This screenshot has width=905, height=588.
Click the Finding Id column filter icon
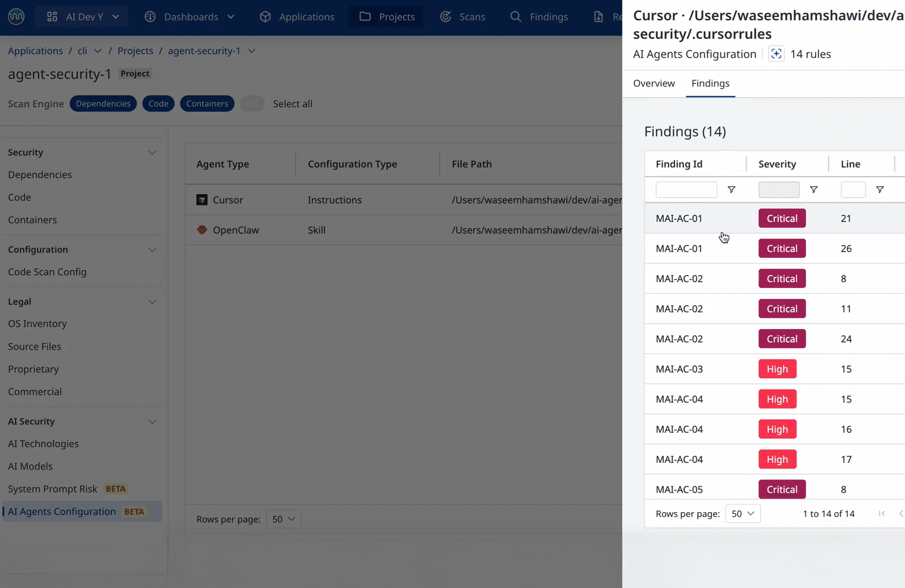731,190
